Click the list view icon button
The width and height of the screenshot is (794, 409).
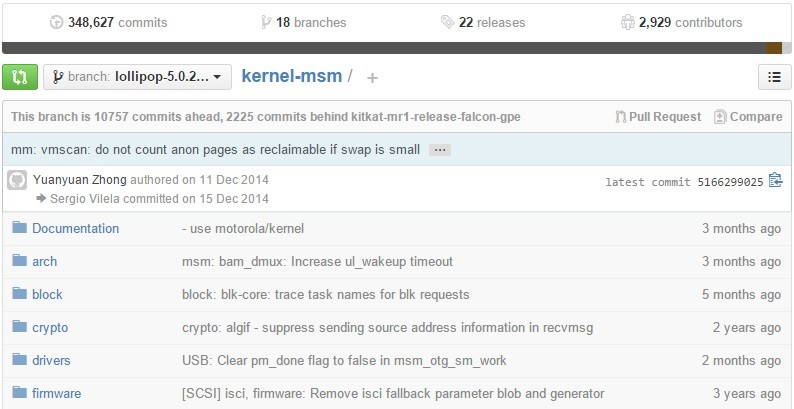coord(774,77)
